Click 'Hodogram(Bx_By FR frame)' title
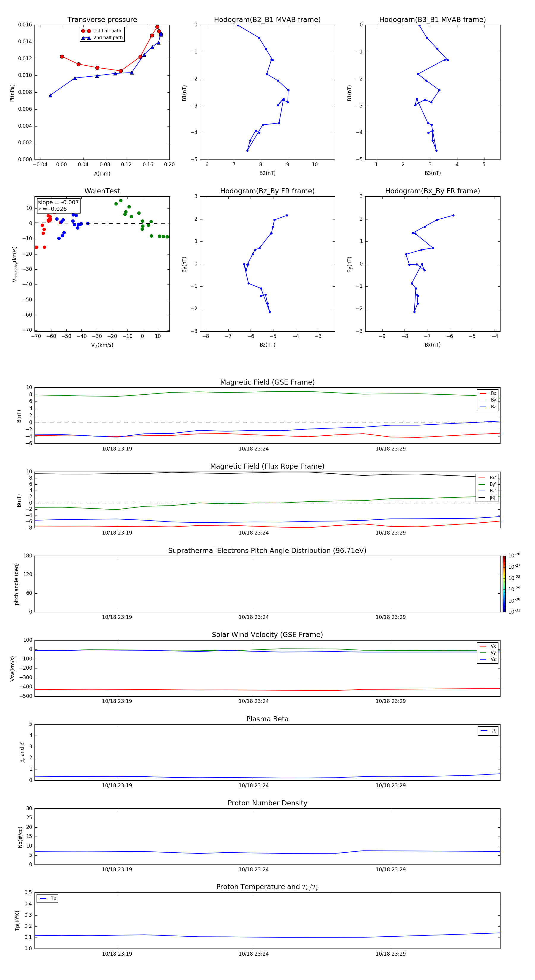This screenshot has width=535, height=980. point(432,191)
